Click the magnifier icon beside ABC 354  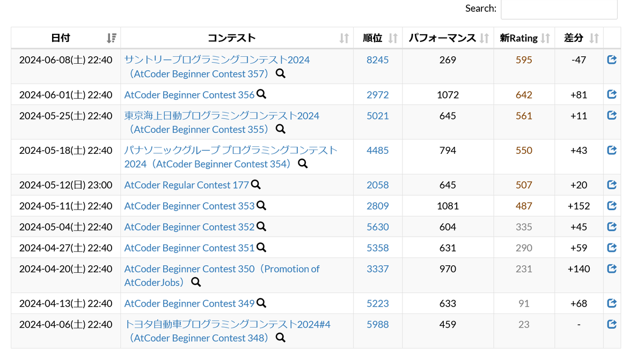[303, 164]
